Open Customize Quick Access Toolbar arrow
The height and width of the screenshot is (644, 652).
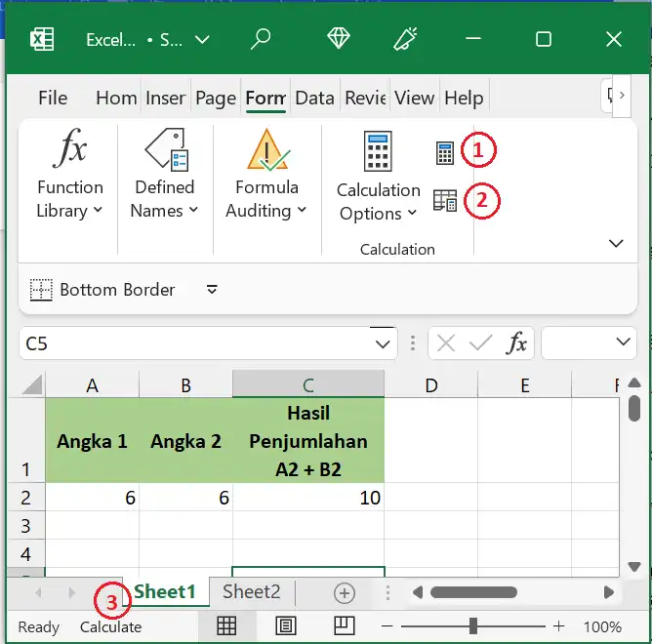click(212, 290)
